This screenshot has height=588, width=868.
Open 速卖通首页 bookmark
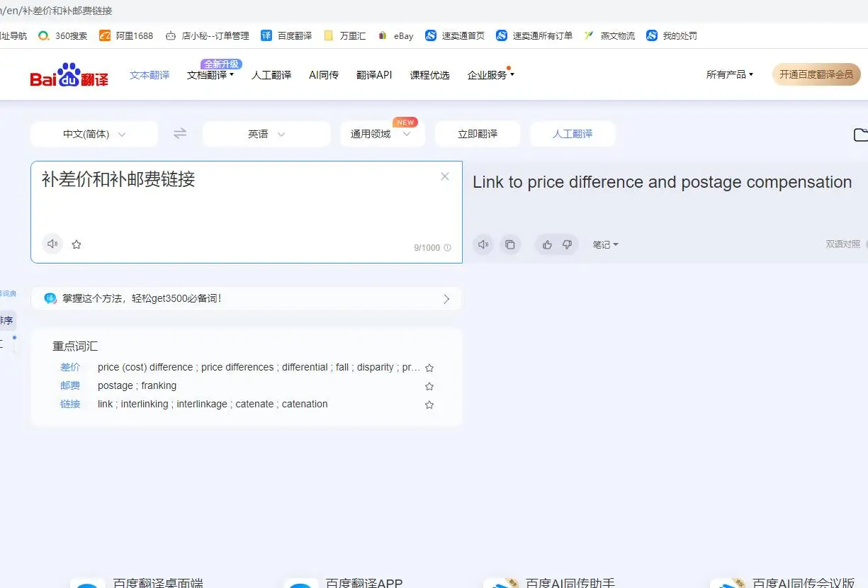click(455, 35)
